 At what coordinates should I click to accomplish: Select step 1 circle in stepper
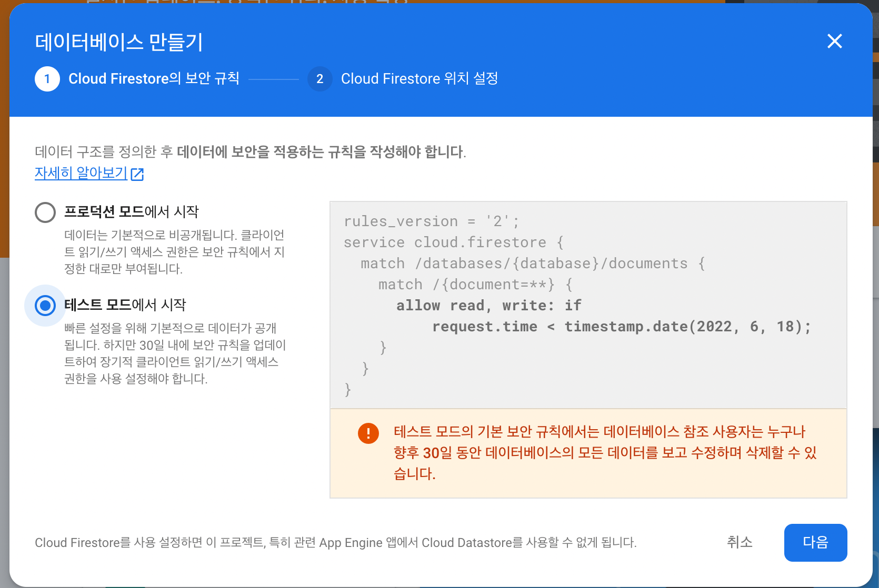click(47, 79)
